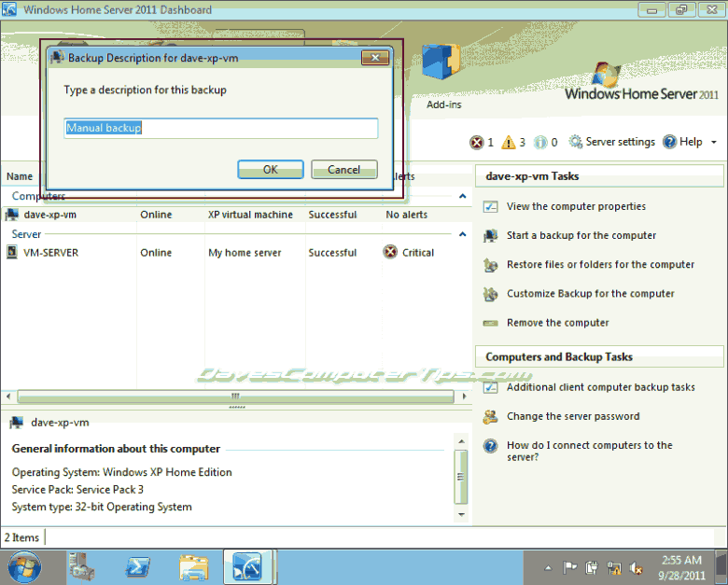The image size is (728, 585).
Task: Click Restore files or folders icon
Action: (x=490, y=265)
